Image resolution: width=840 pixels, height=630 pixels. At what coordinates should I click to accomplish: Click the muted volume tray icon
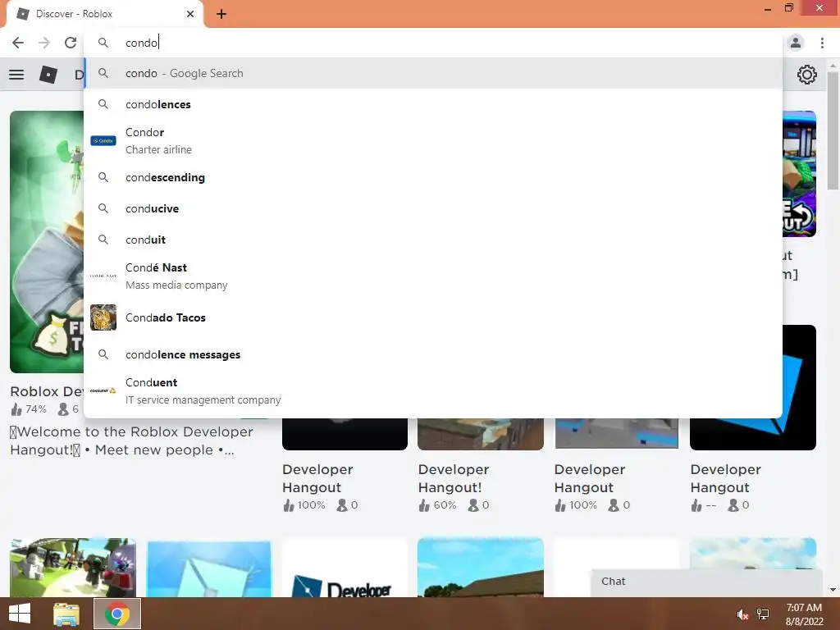coord(742,614)
